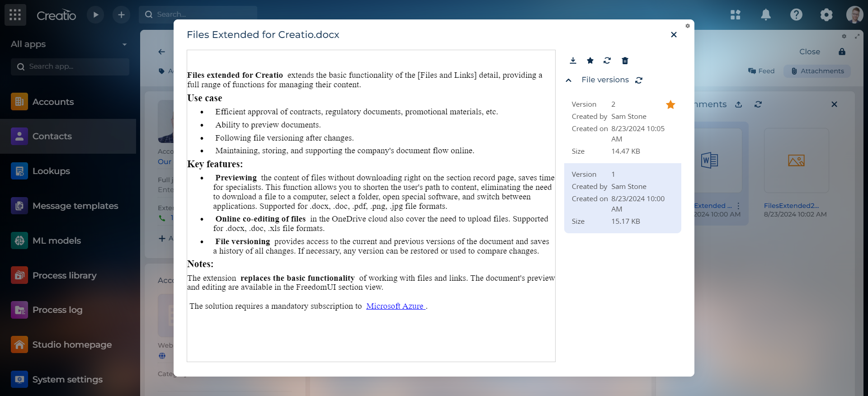868x396 pixels.
Task: Delete the file with trash icon
Action: [625, 61]
